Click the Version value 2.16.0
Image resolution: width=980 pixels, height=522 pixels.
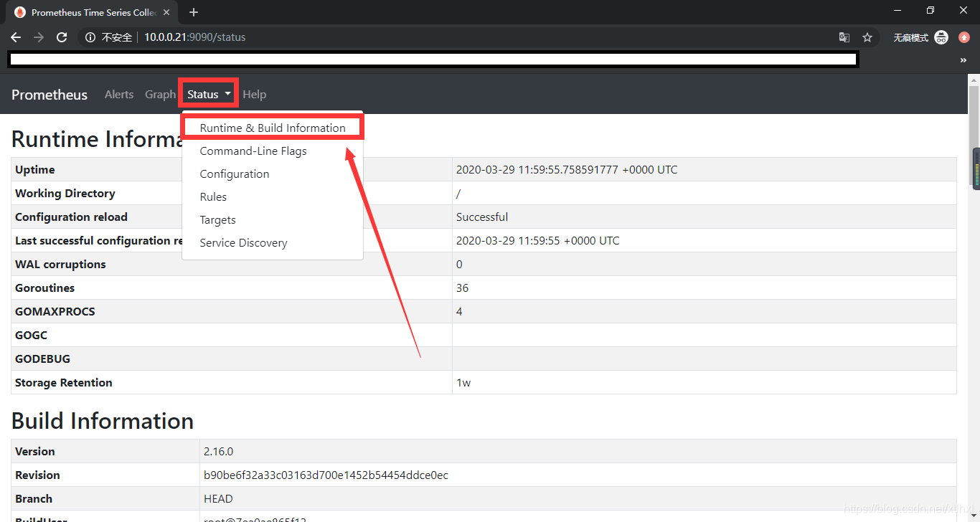click(218, 451)
